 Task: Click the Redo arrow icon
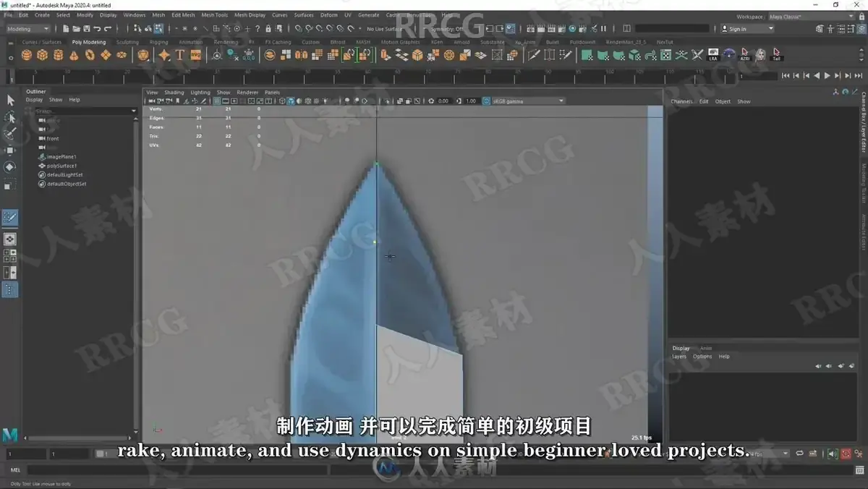tap(109, 29)
